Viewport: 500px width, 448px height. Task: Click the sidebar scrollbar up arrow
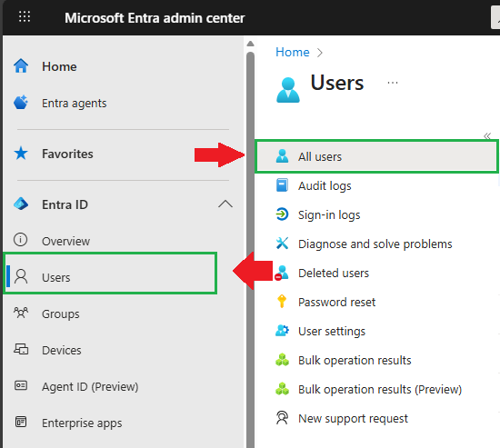pyautogui.click(x=250, y=44)
